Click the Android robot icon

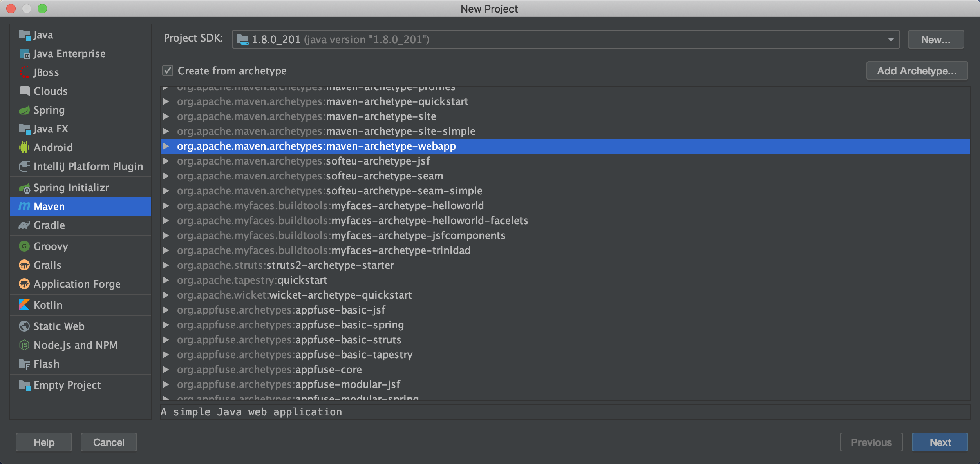pos(24,148)
